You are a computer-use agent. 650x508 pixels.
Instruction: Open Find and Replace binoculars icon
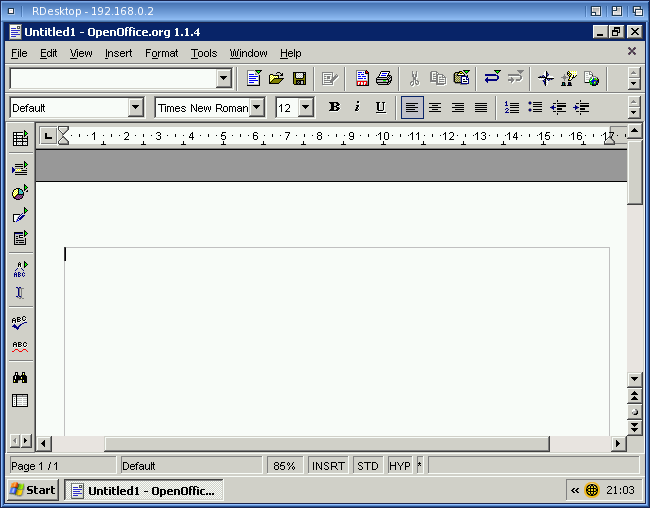(19, 377)
